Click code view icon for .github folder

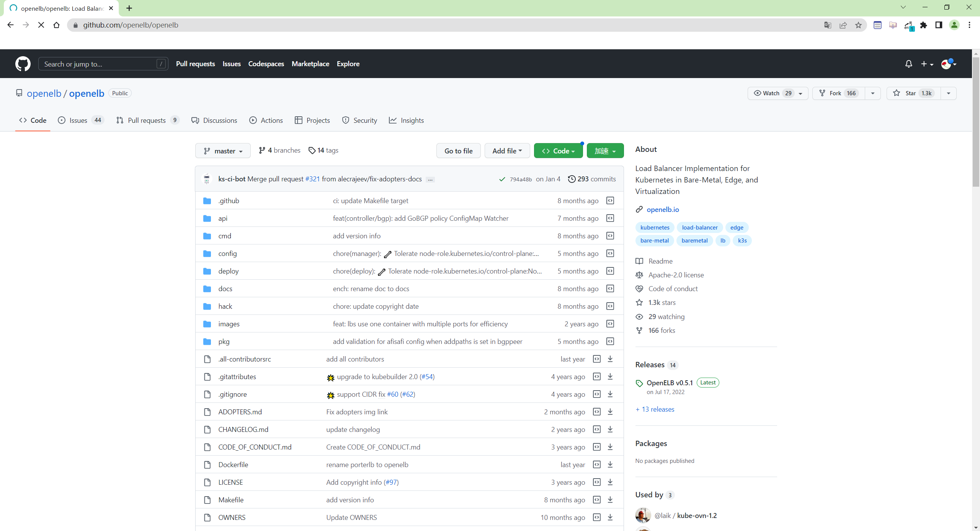pos(610,200)
